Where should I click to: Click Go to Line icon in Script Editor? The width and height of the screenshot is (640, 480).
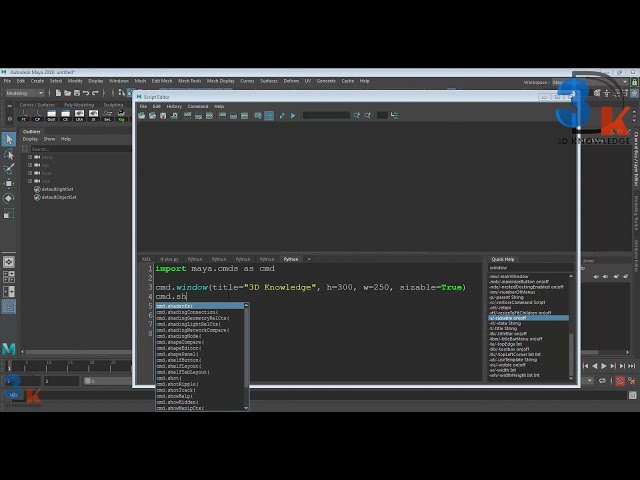pyautogui.click(x=394, y=116)
